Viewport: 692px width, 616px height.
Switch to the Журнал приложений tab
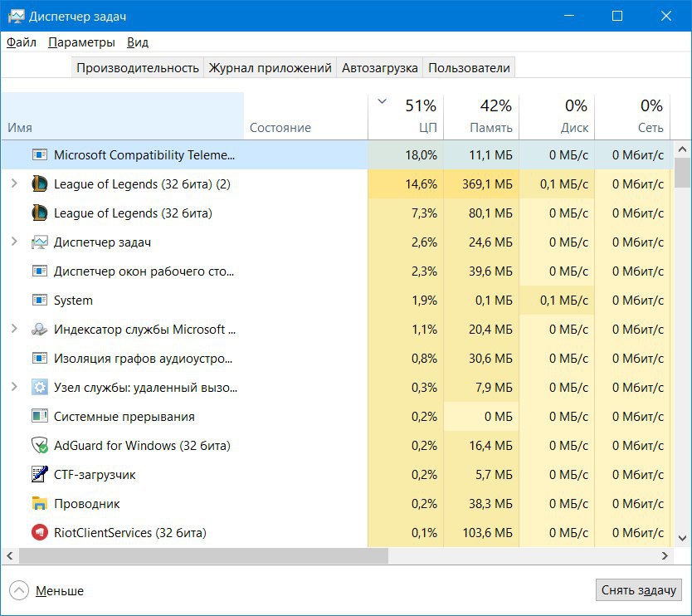point(270,67)
